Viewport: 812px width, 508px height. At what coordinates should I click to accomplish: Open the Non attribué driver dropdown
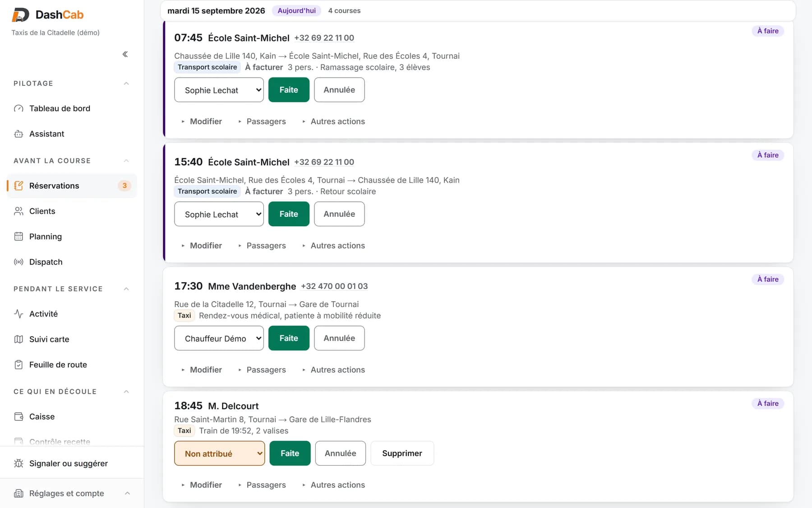[x=219, y=453]
